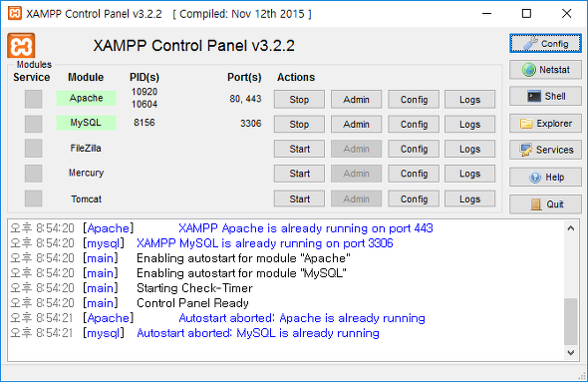The image size is (588, 382).
Task: Click log 'Enabling autostart for module "MySQL"'
Action: [241, 273]
